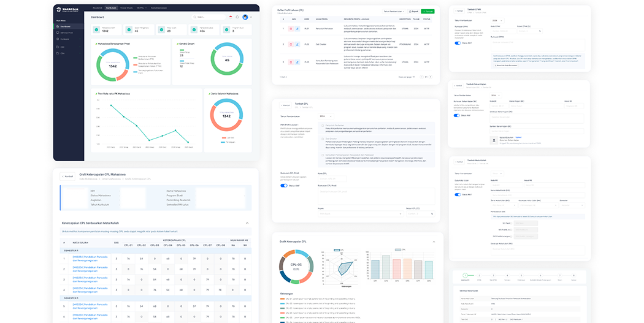Click the Export button
Viewport: 644px width, 323px height.
pos(414,12)
